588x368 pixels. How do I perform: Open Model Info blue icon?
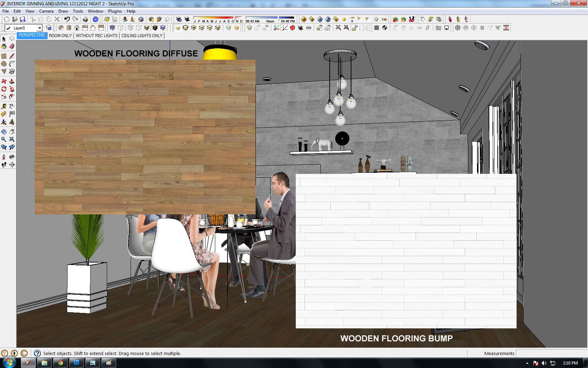(x=95, y=19)
